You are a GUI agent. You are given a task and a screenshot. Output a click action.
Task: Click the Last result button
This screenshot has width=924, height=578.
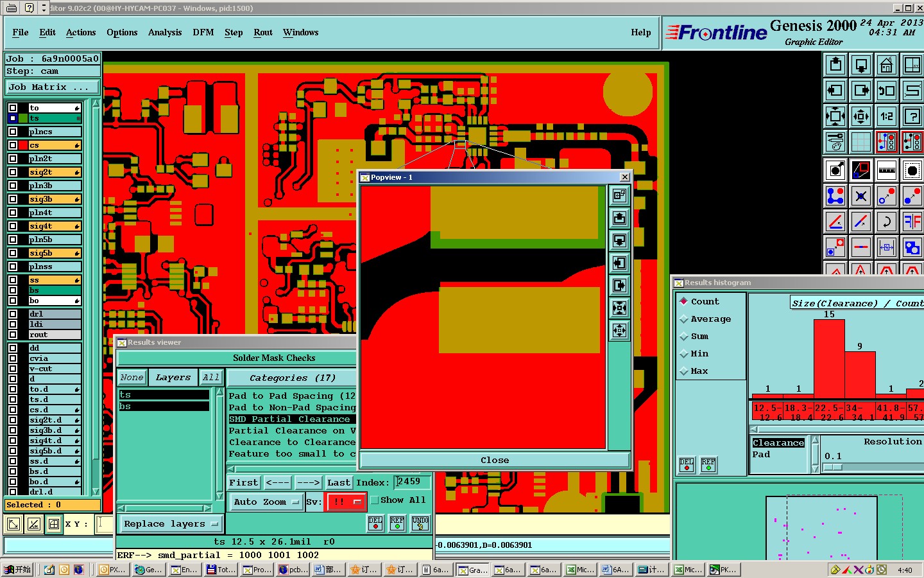(338, 482)
